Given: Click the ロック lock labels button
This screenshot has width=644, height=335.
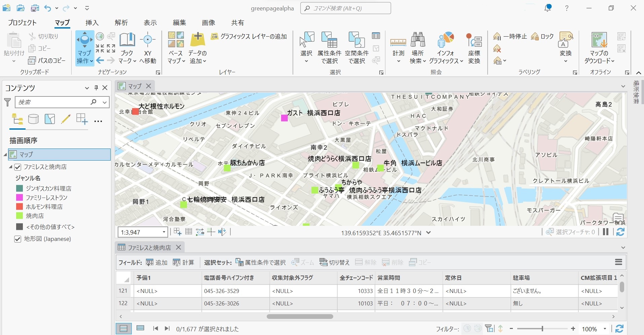Looking at the screenshot, I should point(542,36).
